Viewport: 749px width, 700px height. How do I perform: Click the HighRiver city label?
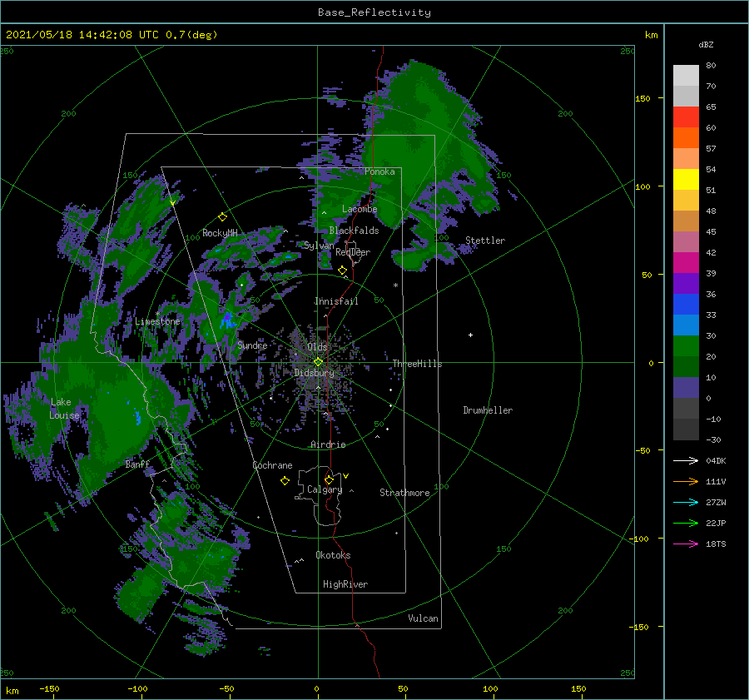345,584
